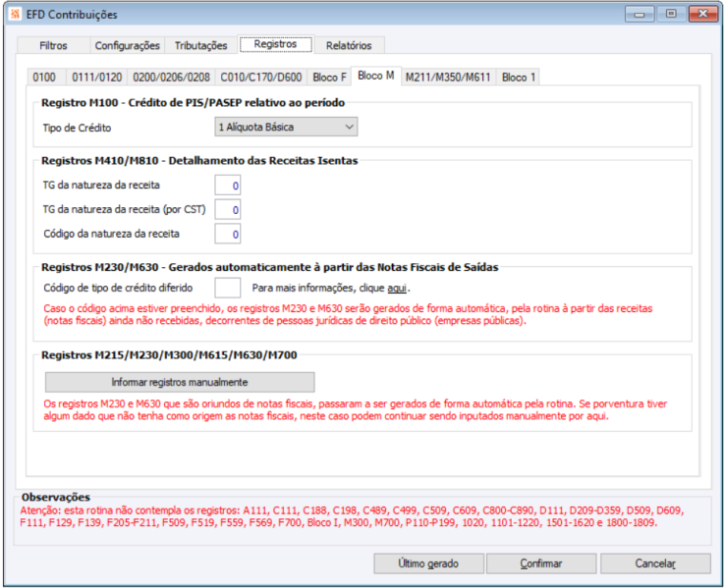The width and height of the screenshot is (726, 588).
Task: Click the TG da natureza da receita field
Action: pos(227,186)
